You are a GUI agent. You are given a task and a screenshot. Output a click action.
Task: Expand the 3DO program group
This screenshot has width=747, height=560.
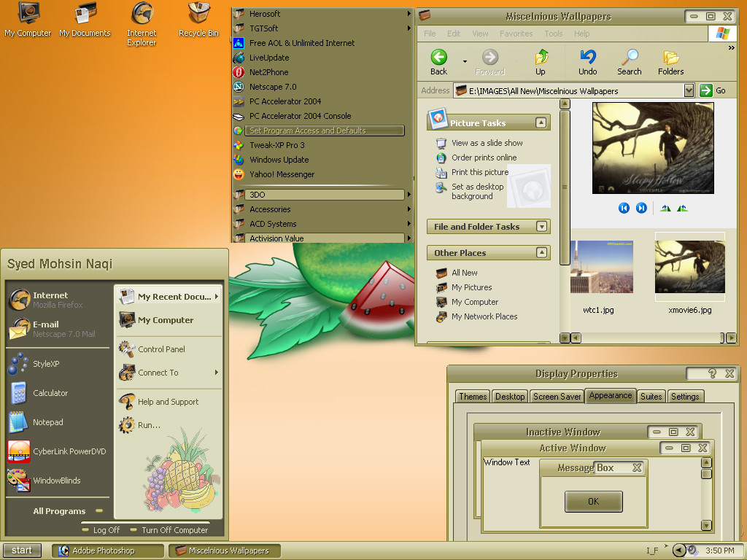tap(322, 194)
